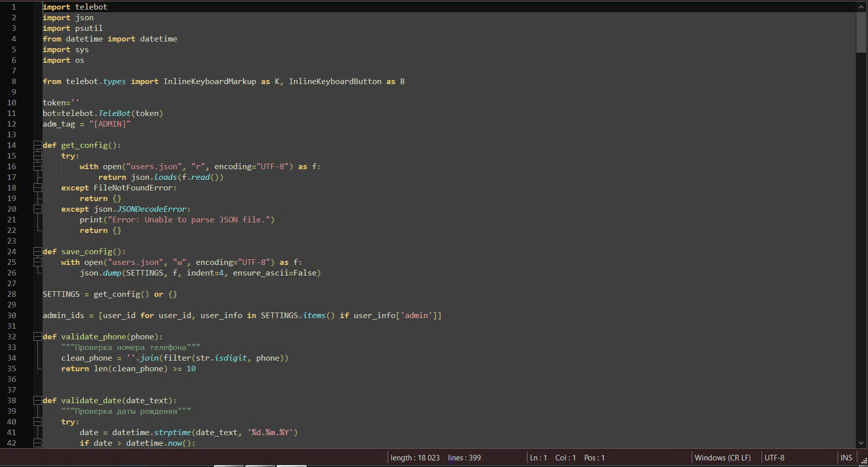Click the number 10 on line 35
The width and height of the screenshot is (868, 467).
click(x=191, y=369)
